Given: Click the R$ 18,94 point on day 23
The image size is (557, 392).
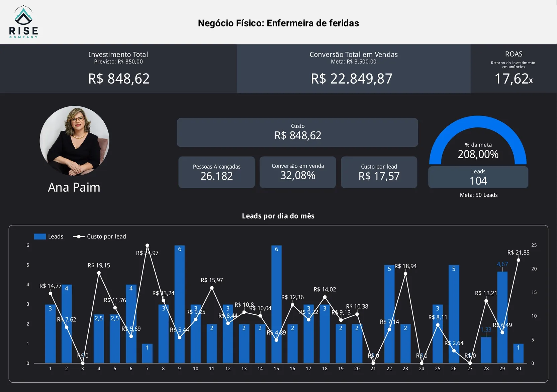Looking at the screenshot, I should (x=405, y=273).
